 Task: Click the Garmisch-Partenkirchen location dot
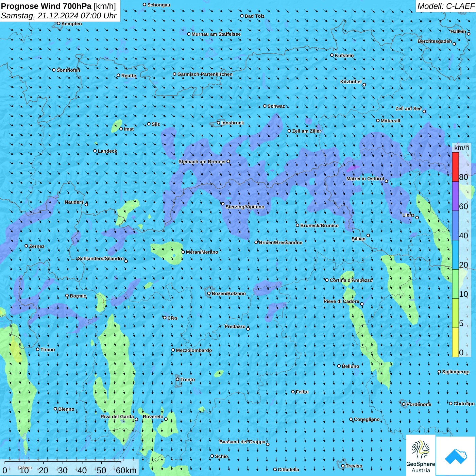click(x=175, y=74)
